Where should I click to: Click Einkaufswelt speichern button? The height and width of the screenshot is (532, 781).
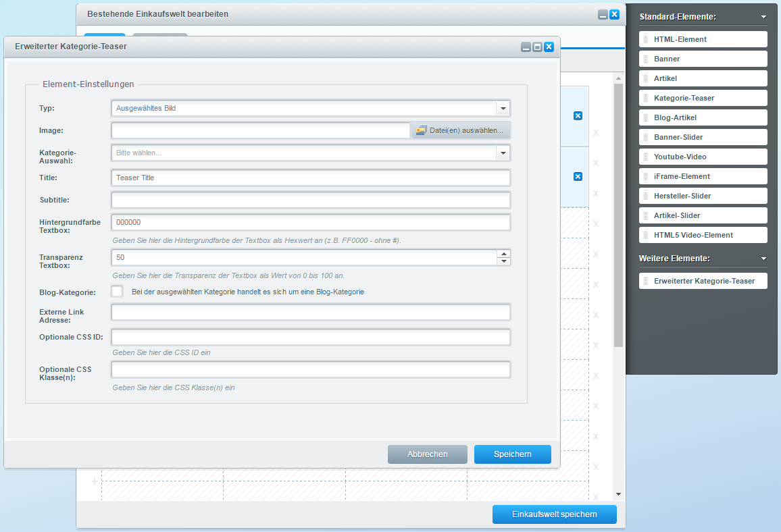555,514
